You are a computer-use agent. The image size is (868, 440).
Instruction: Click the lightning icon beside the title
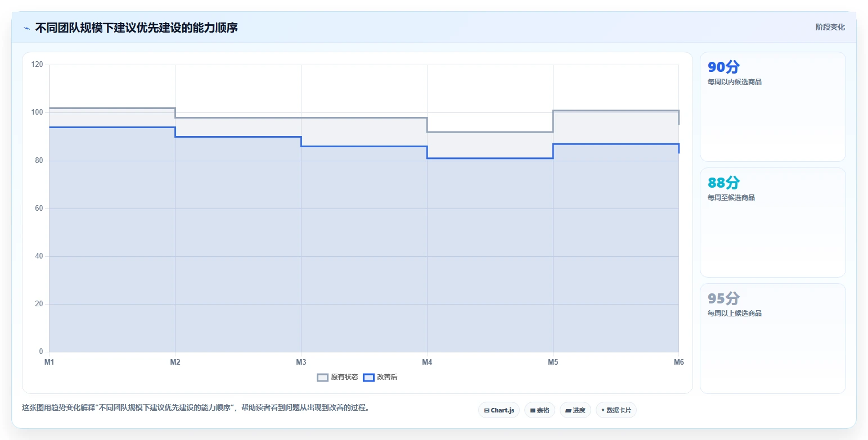click(26, 28)
